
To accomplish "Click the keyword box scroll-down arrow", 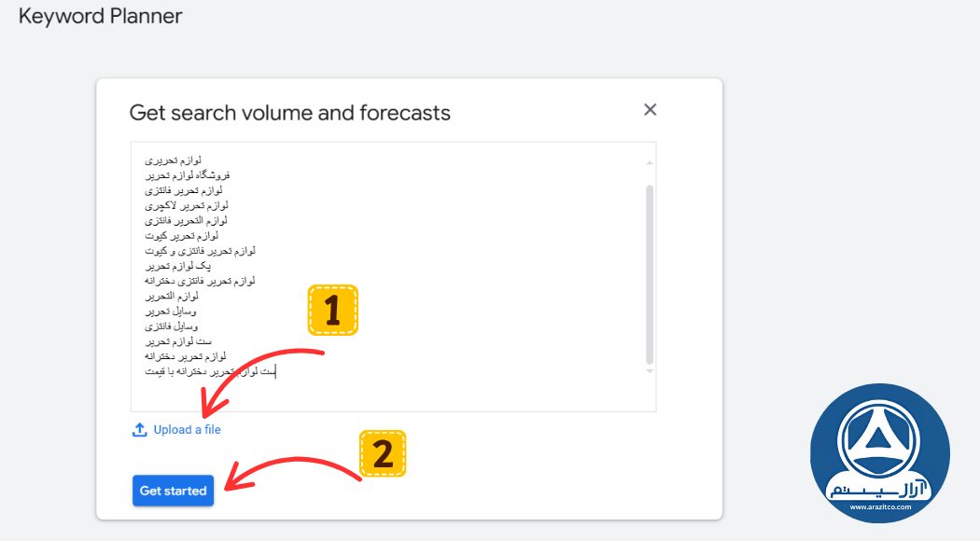I will tap(650, 371).
